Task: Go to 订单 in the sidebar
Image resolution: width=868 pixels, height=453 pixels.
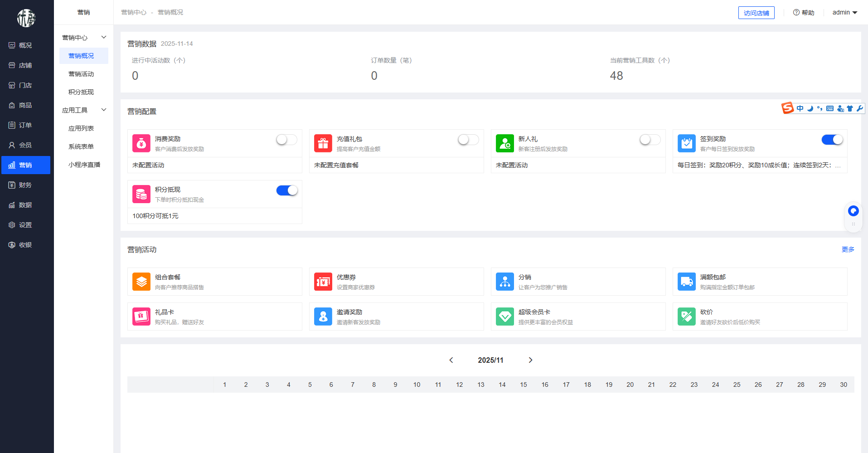Action: tap(25, 125)
